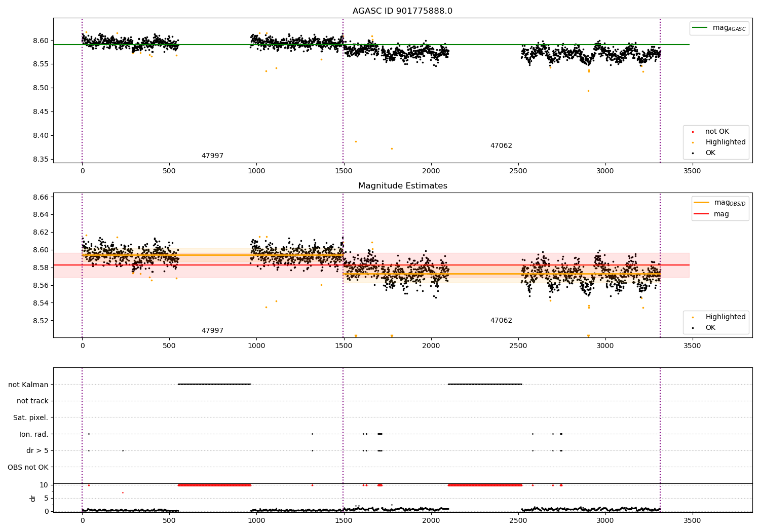The width and height of the screenshot is (760, 532).
Task: Click the first 'not Kalman' black bar segment
Action: coord(214,385)
